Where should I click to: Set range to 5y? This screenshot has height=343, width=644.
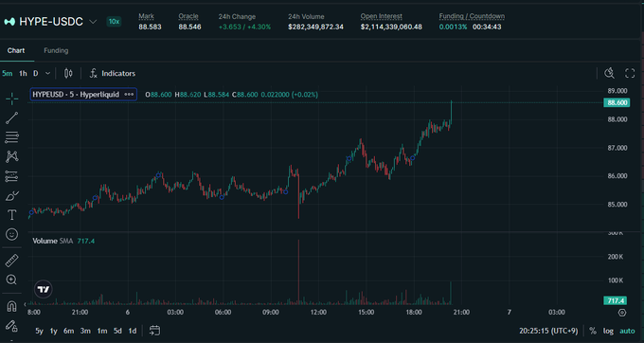tap(39, 331)
